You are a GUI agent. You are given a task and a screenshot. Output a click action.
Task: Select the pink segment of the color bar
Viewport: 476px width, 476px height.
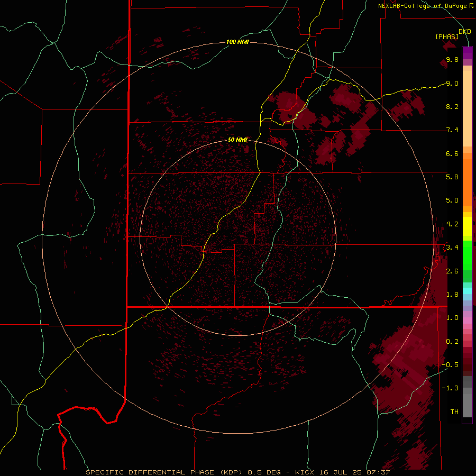[467, 321]
